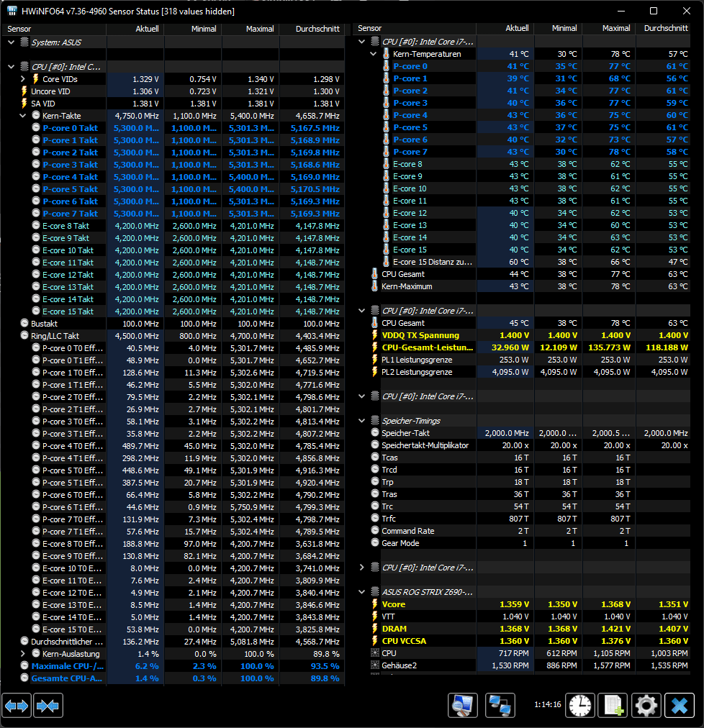Collapse the Speicher-Timings group
The width and height of the screenshot is (704, 728).
coord(361,421)
